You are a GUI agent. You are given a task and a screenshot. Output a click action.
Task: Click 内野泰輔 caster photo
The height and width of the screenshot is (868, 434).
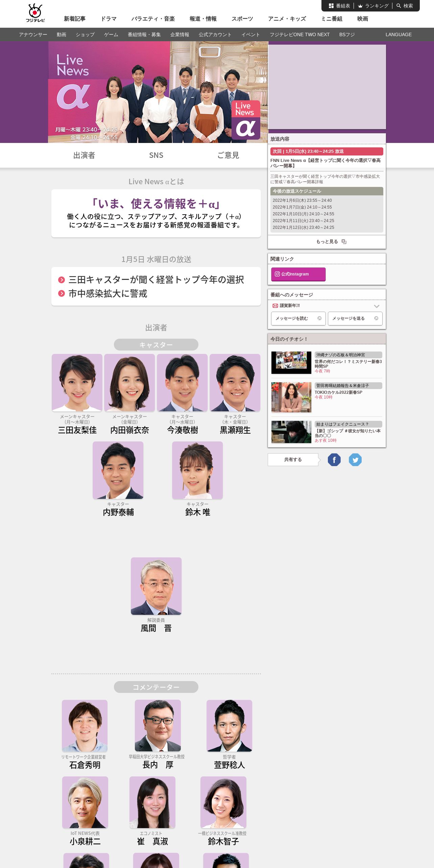click(x=118, y=470)
